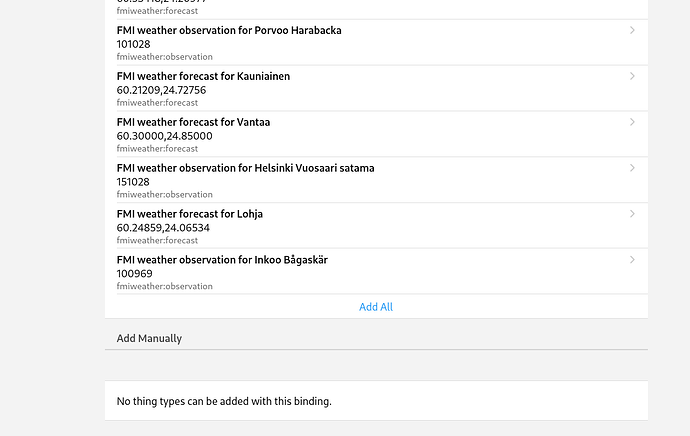Choose FMI weather forecast for Vantaa
The image size is (690, 436).
pos(192,122)
